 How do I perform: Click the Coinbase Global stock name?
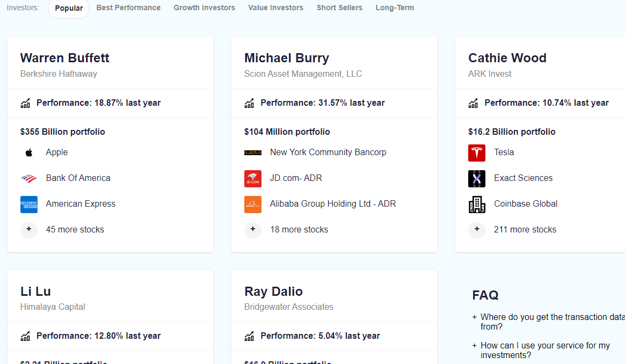click(525, 203)
